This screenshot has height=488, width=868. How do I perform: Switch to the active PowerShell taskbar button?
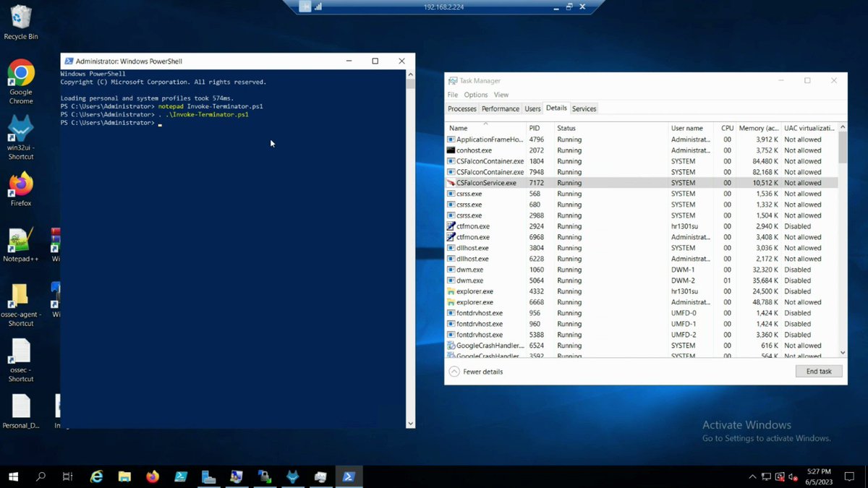click(x=348, y=476)
